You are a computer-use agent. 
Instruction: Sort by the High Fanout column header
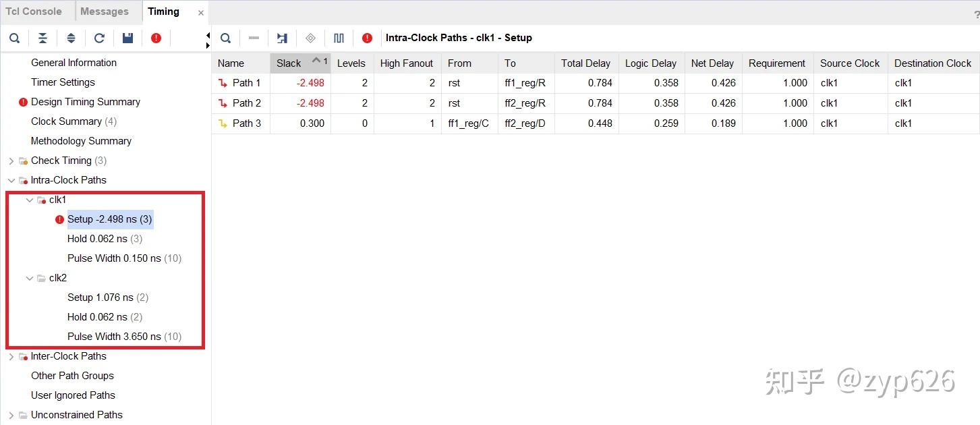(x=407, y=63)
